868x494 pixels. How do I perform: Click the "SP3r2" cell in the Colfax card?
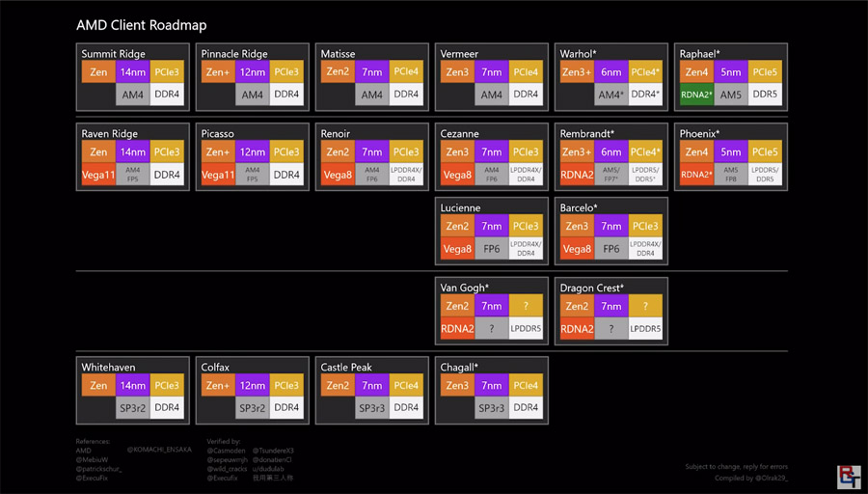(253, 408)
